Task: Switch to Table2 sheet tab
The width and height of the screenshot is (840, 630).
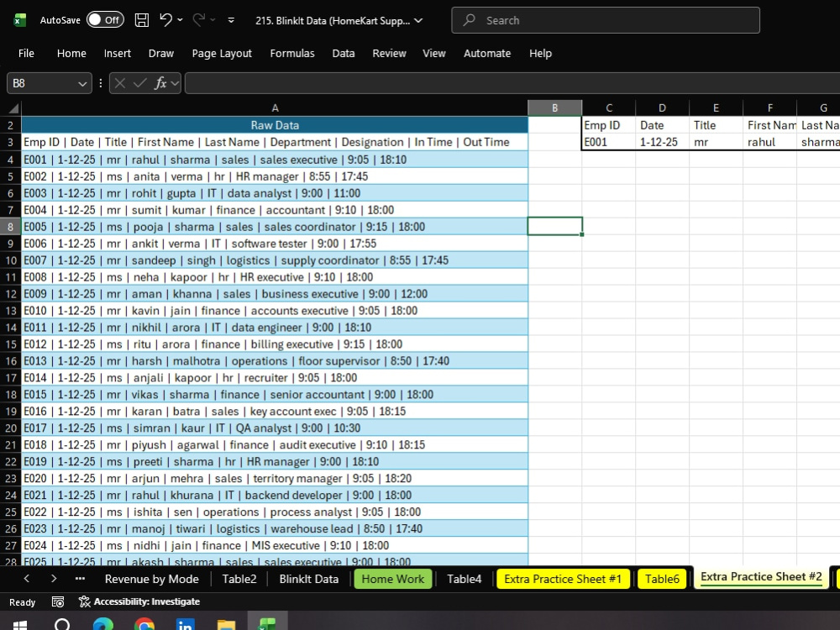Action: tap(239, 579)
